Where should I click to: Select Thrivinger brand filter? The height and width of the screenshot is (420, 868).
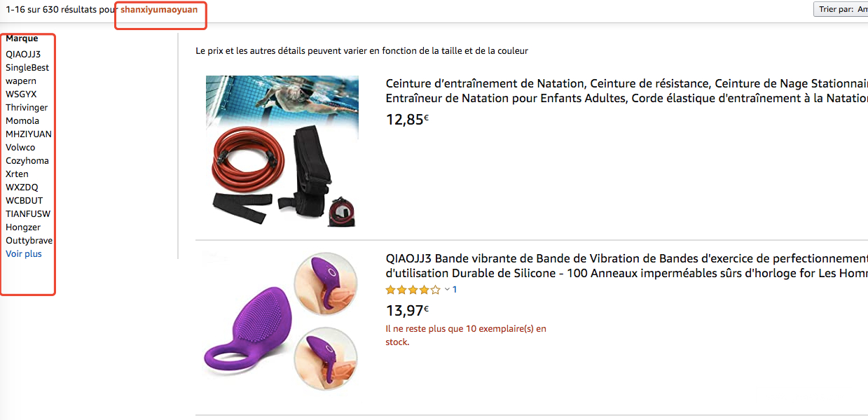coord(27,108)
